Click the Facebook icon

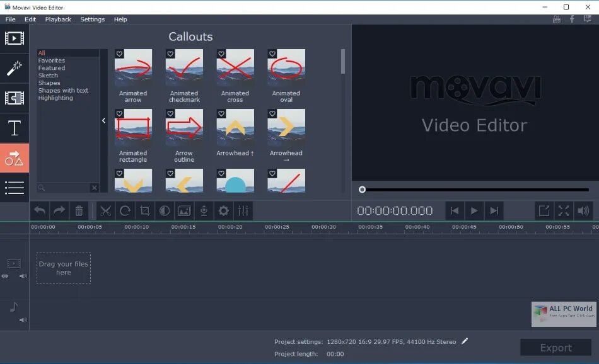572,19
